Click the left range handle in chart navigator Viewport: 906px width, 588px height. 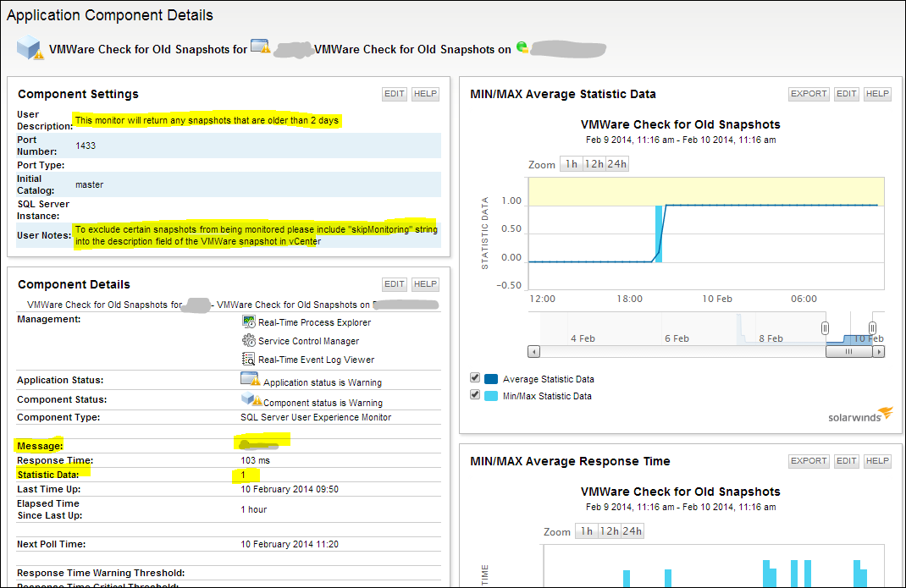coord(825,328)
